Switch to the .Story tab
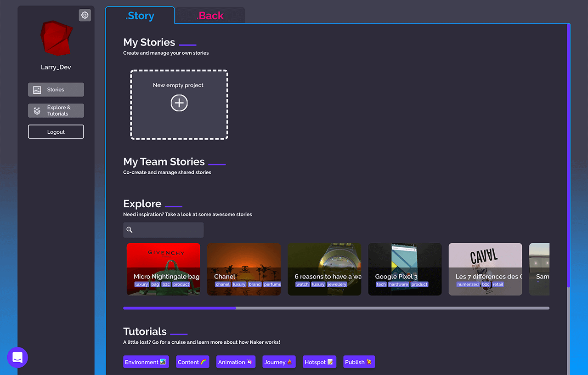588x375 pixels. (140, 16)
